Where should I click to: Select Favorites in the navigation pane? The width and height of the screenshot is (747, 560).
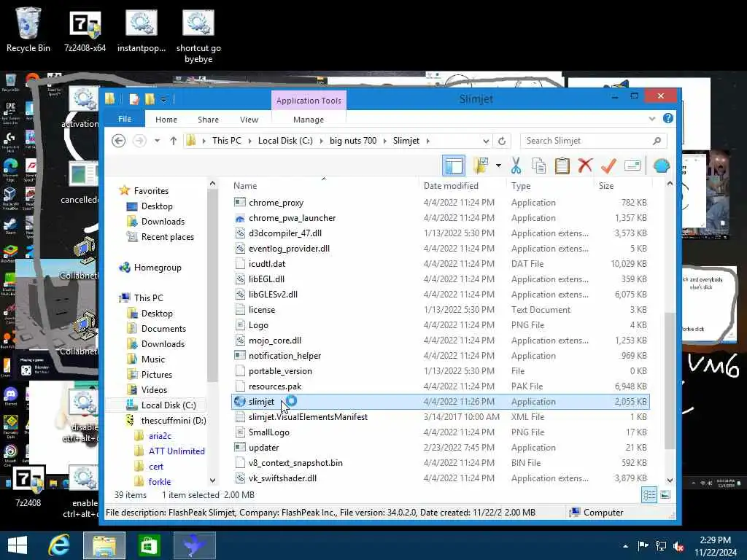(151, 190)
